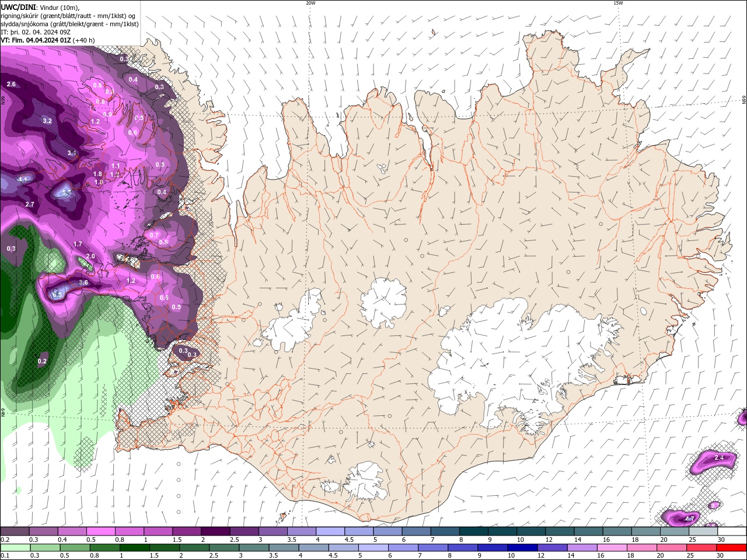Pick the light grey 25 swatch in upper legend
This screenshot has height=560, width=747.
[x=703, y=531]
